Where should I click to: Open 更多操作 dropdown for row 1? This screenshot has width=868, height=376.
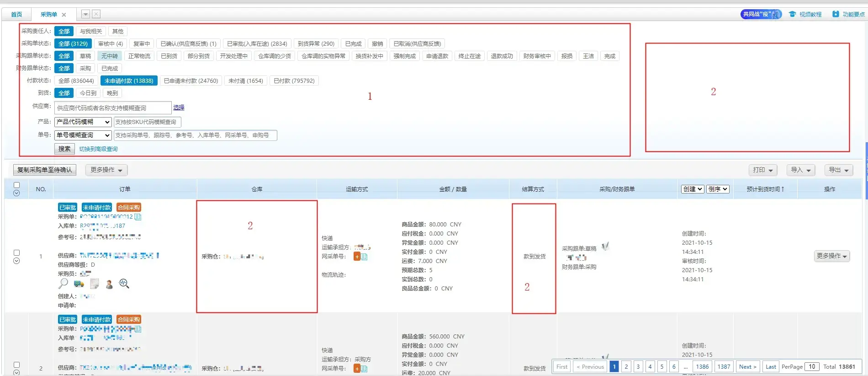pos(832,256)
